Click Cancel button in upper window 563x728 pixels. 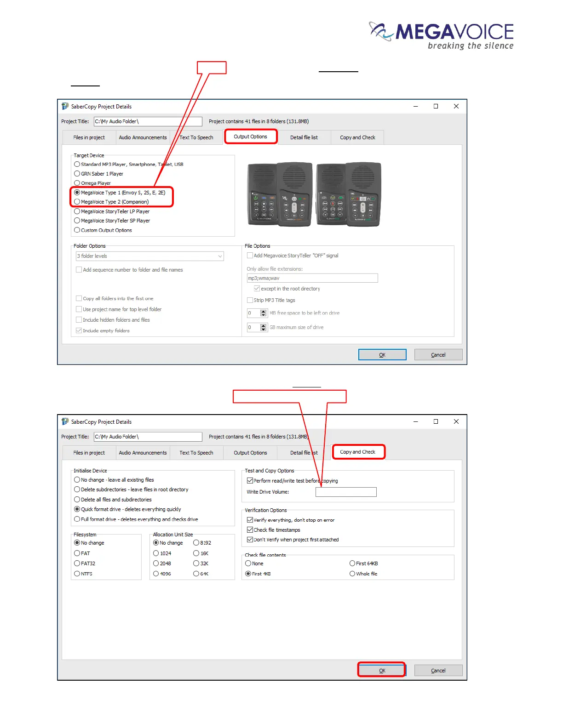(x=438, y=355)
